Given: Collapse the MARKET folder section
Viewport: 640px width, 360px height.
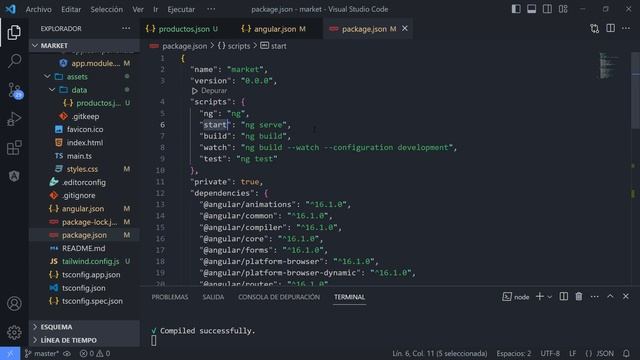Looking at the screenshot, I should 84,45.
